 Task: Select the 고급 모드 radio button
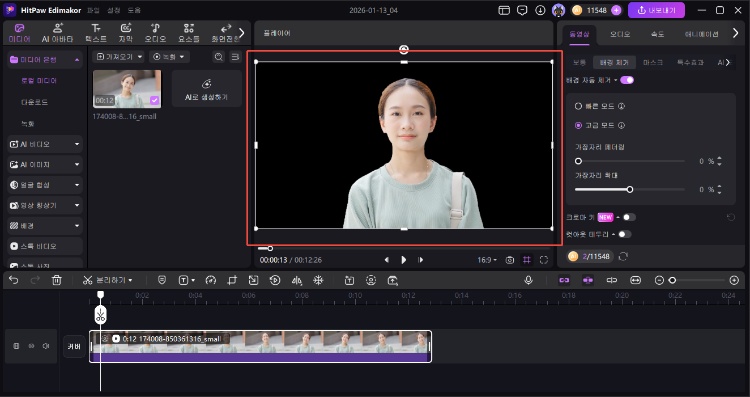tap(578, 125)
